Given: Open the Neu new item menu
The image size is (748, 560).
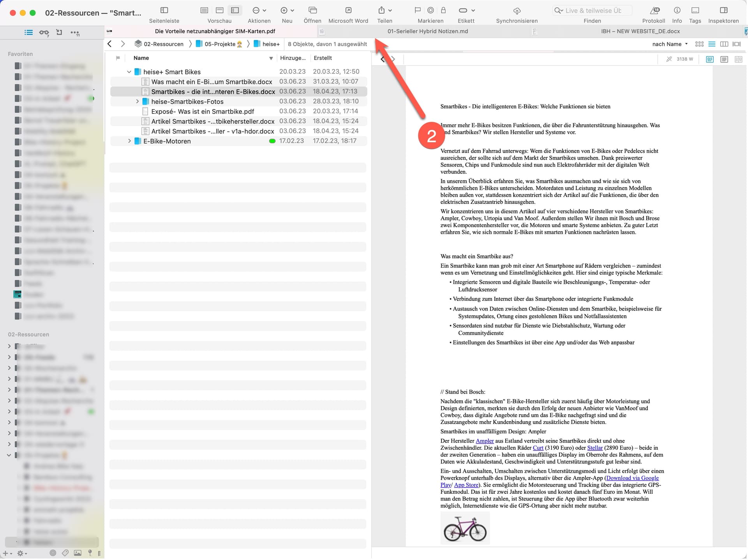Looking at the screenshot, I should click(287, 11).
